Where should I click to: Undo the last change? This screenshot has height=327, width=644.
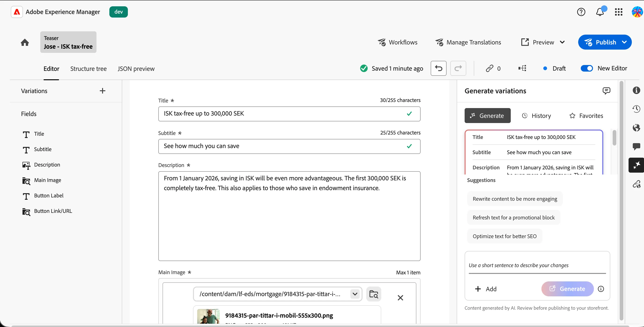coord(438,68)
